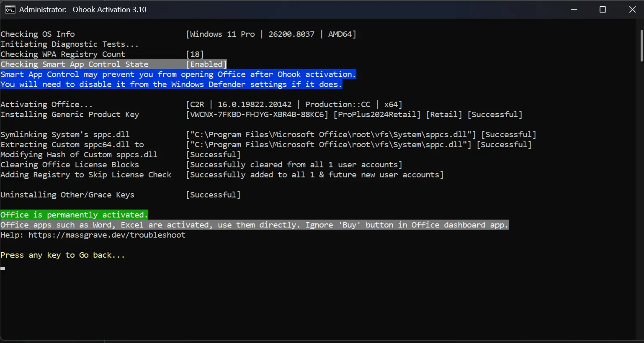Click the 'Office apps such as Word, Excel are activated' line

point(254,225)
